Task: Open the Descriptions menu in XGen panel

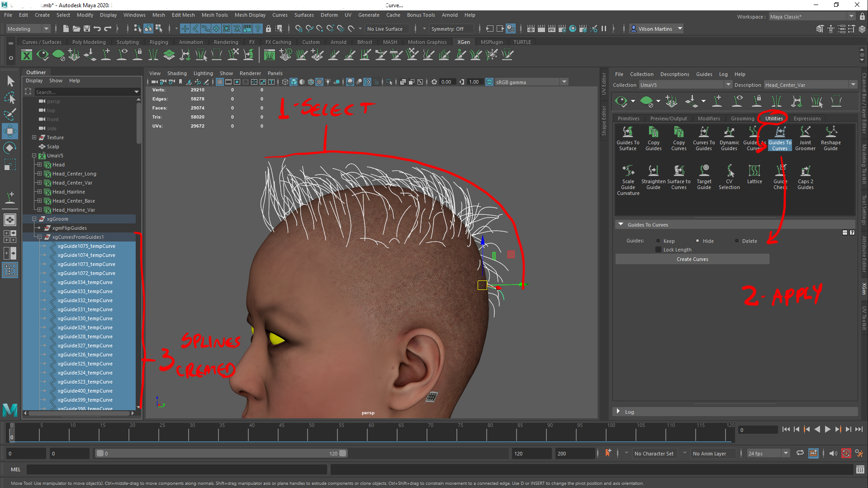Action: (674, 74)
